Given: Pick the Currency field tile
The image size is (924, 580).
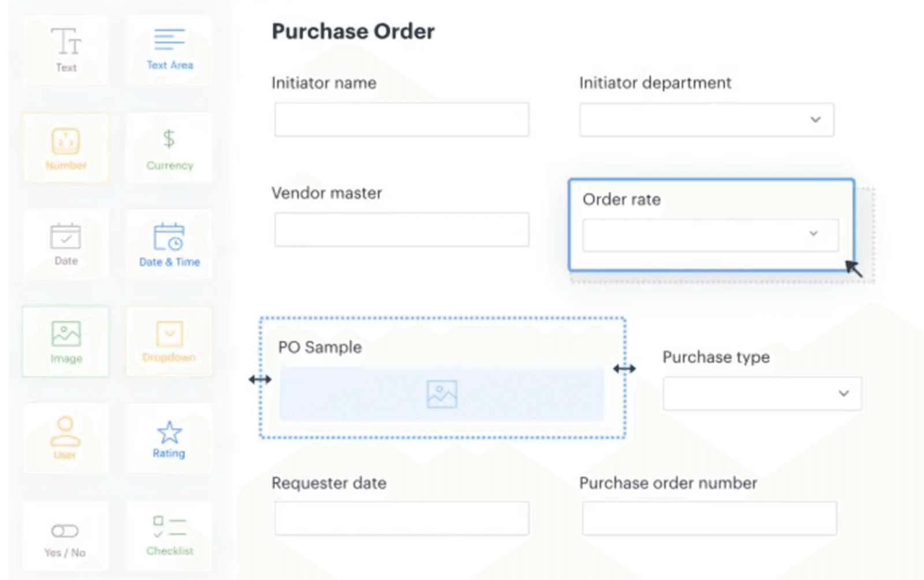Looking at the screenshot, I should [169, 148].
